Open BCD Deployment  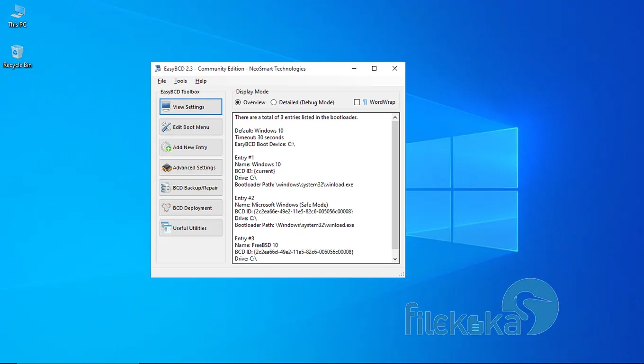point(190,208)
